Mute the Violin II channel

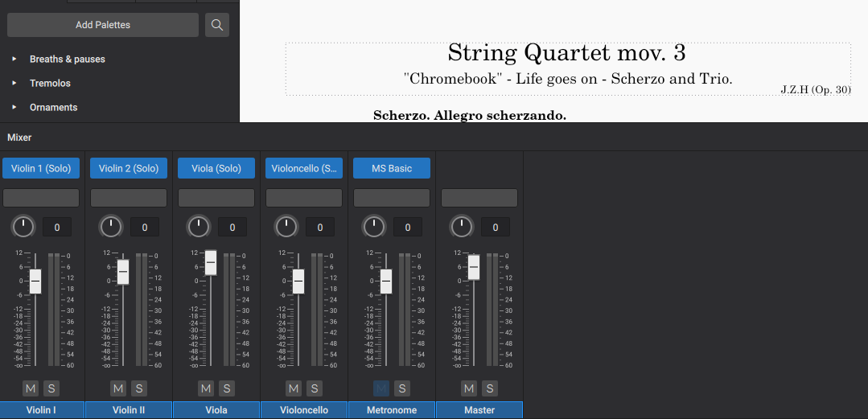(118, 388)
